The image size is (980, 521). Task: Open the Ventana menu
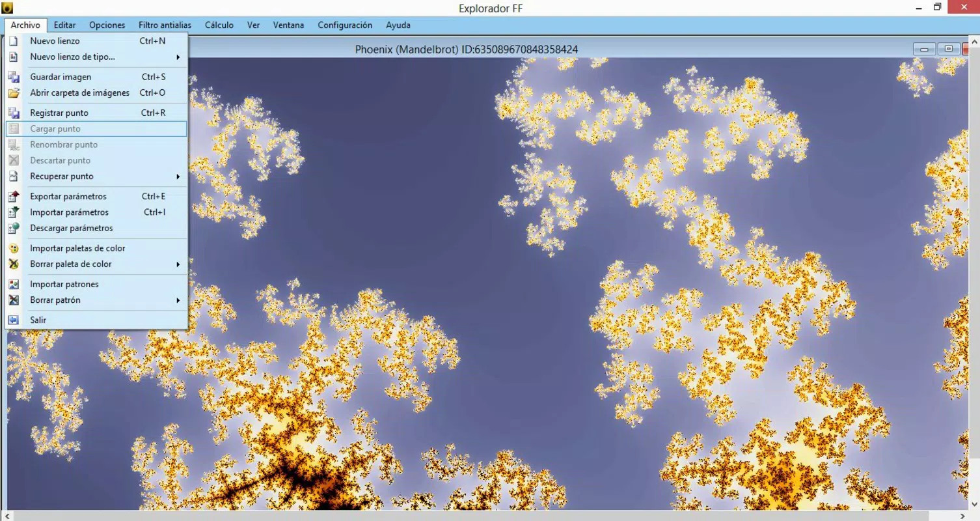[x=288, y=25]
